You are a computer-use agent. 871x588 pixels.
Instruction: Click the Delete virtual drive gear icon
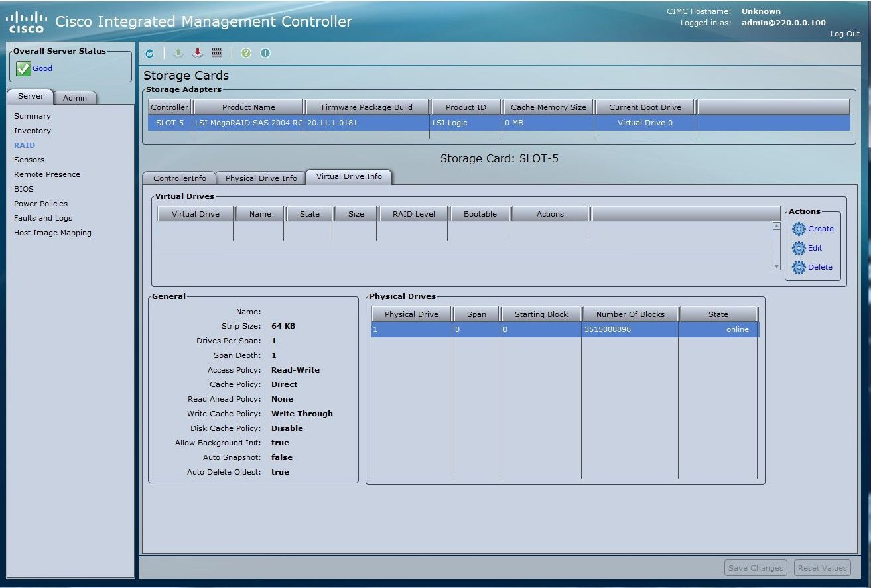(799, 268)
